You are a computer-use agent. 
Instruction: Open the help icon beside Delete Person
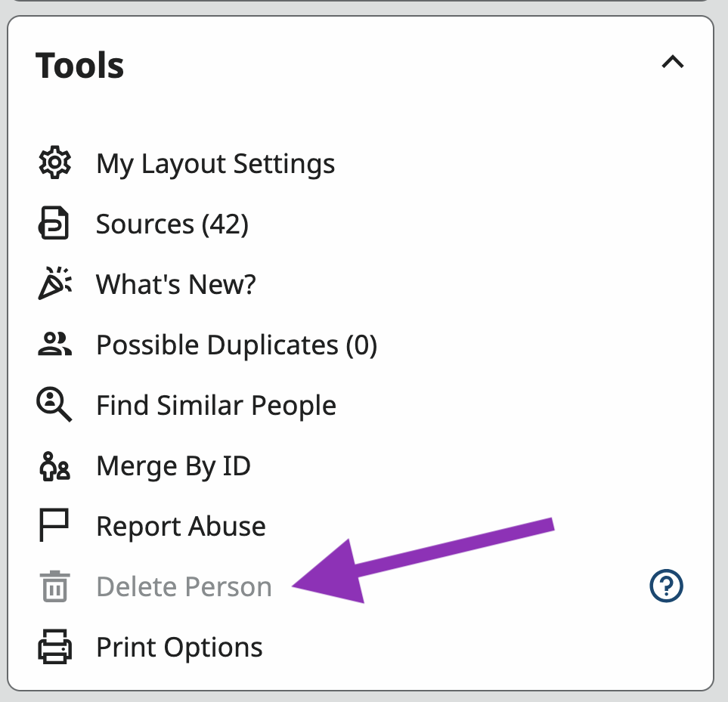tap(666, 586)
